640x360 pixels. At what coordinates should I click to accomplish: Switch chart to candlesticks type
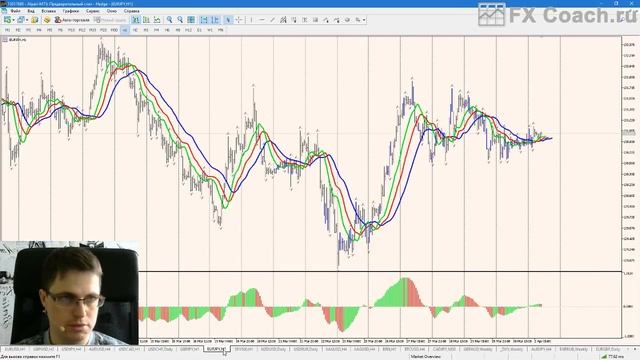click(146, 20)
